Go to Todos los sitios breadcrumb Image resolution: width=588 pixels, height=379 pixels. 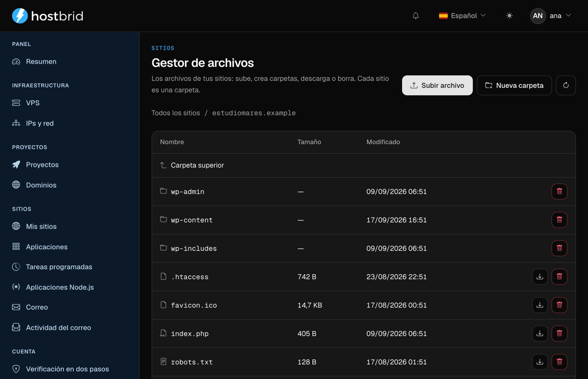point(175,113)
